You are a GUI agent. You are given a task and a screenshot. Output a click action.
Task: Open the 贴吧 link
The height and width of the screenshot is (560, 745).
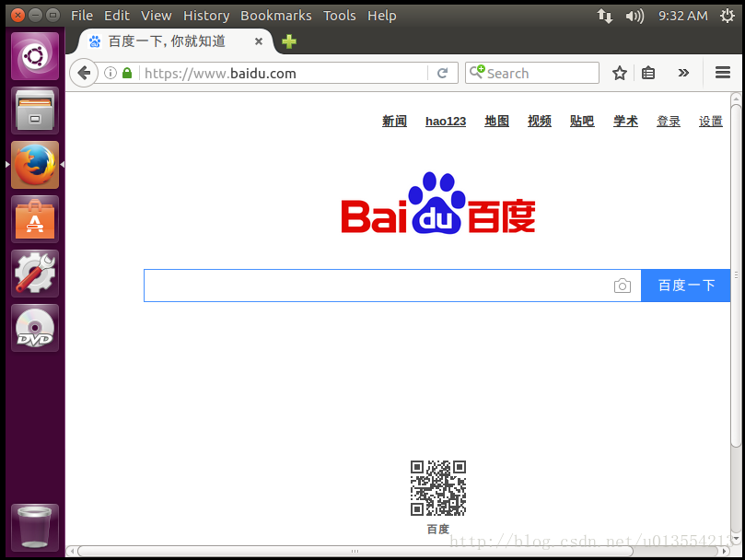(582, 122)
